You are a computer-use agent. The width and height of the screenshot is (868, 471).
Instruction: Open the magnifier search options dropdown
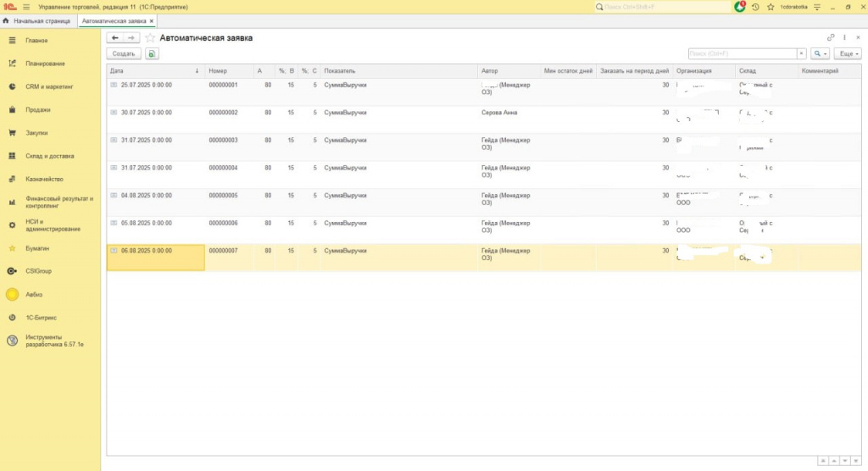[x=821, y=53]
